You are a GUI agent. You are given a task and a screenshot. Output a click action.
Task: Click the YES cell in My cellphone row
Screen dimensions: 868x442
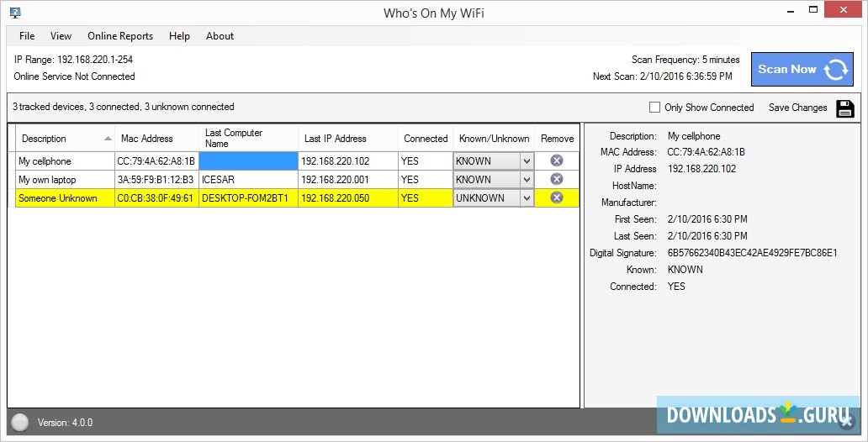click(x=426, y=161)
